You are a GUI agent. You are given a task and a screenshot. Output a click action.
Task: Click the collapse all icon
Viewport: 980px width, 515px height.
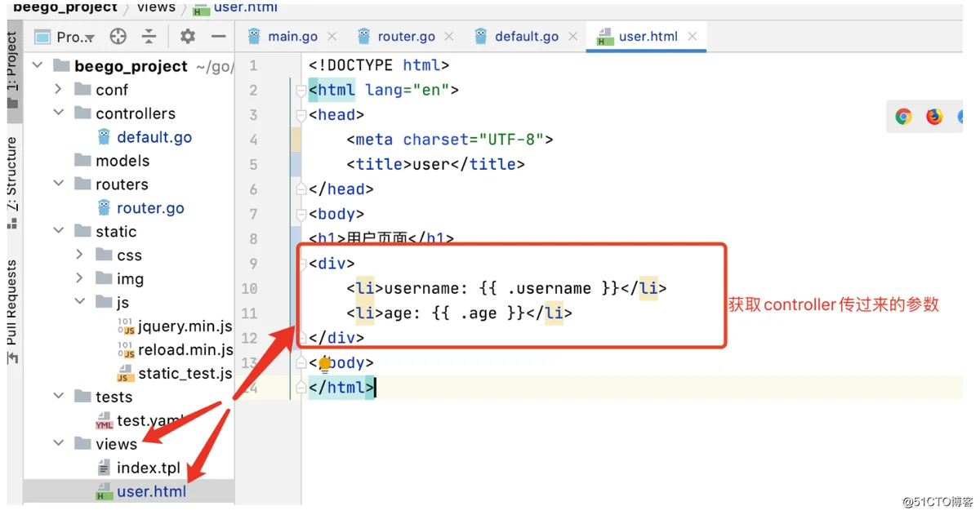click(149, 37)
